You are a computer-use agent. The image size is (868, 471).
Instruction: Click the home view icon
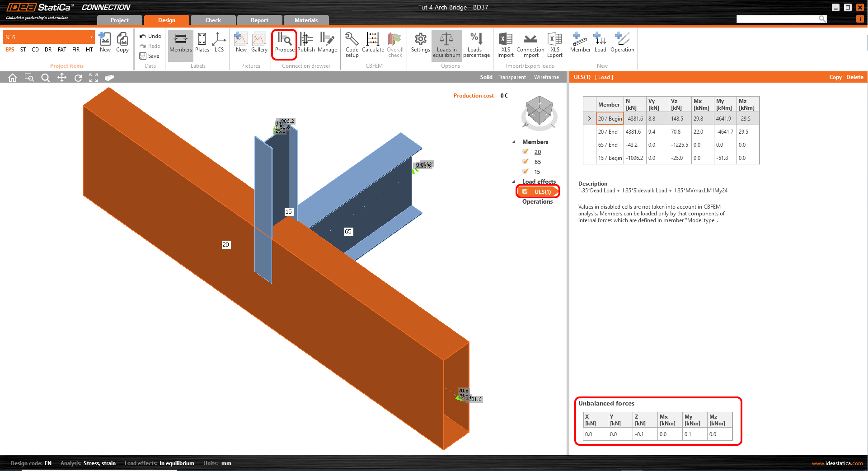click(13, 78)
